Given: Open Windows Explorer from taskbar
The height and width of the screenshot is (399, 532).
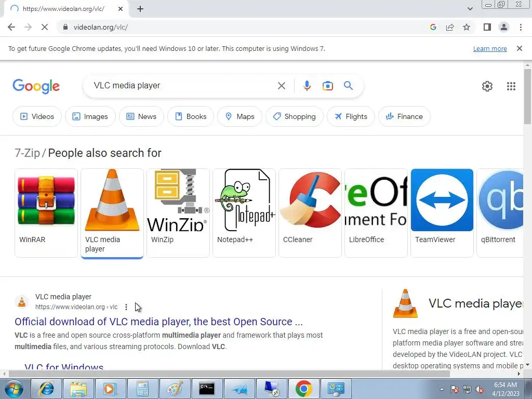Looking at the screenshot, I should point(78,389).
